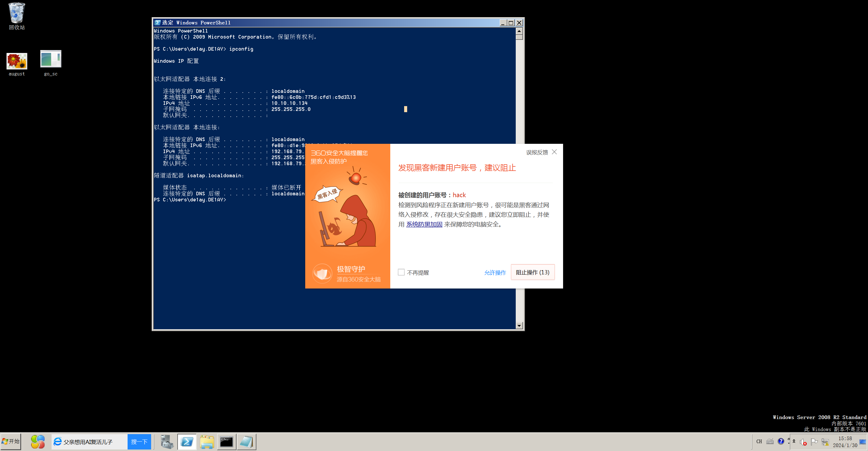
Task: Open Windows Explorer folder icon
Action: click(x=207, y=442)
